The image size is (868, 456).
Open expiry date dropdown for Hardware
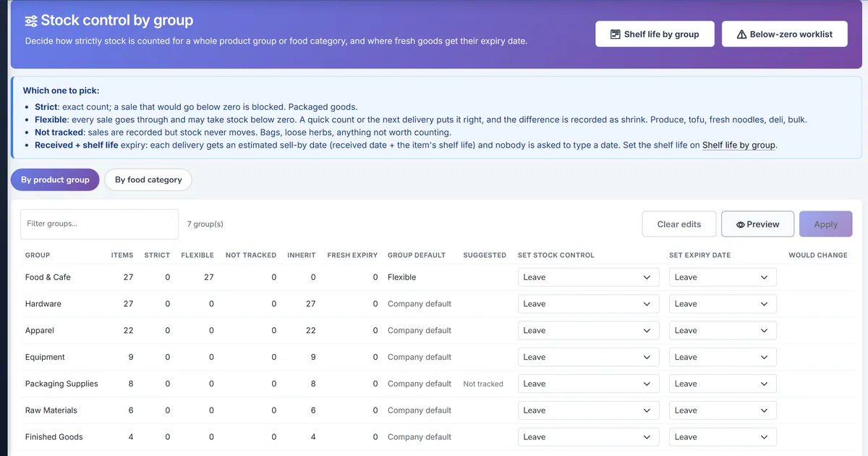[x=723, y=304]
